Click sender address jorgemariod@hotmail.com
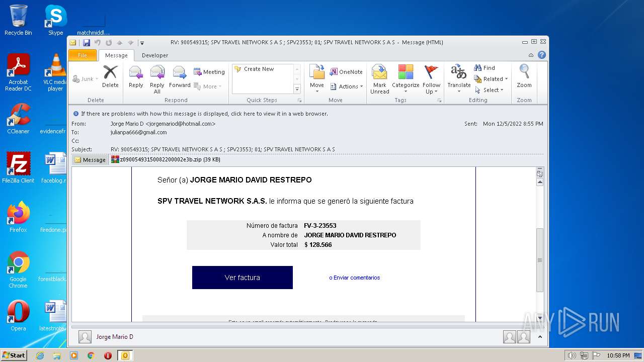The height and width of the screenshot is (362, 644). pyautogui.click(x=180, y=124)
